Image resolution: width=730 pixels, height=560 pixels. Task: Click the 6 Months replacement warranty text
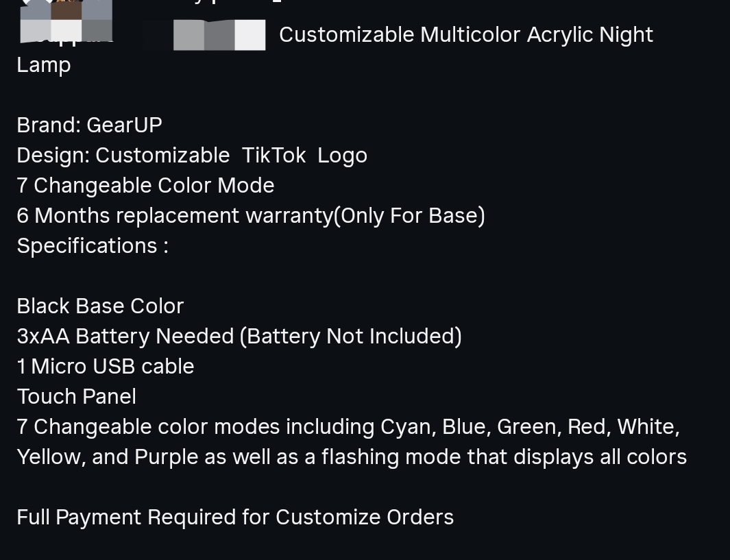tap(175, 215)
